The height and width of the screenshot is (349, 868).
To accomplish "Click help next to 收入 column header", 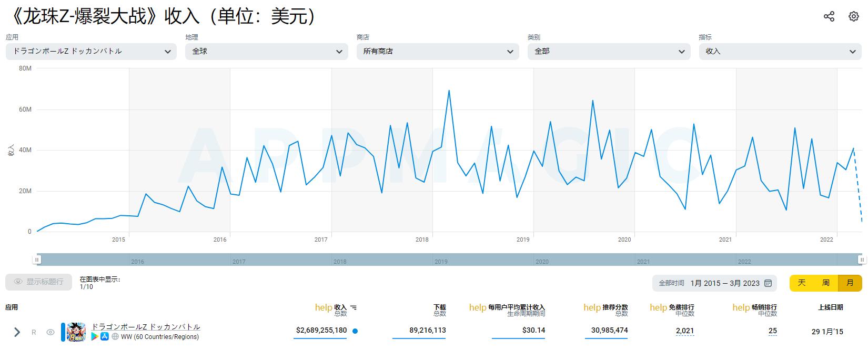I will tap(324, 307).
